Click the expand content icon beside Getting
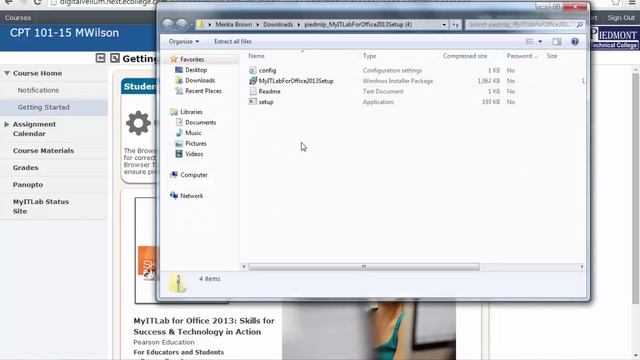The width and height of the screenshot is (640, 360). 115,58
